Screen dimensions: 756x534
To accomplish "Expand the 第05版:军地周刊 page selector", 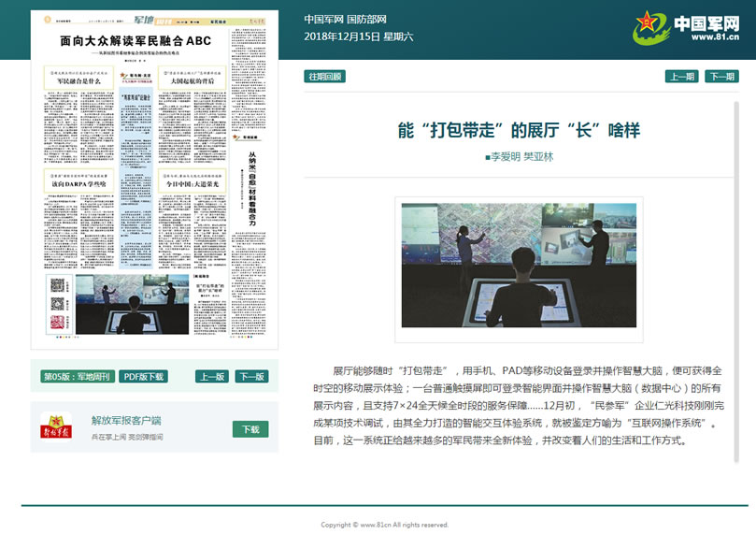I will [77, 377].
